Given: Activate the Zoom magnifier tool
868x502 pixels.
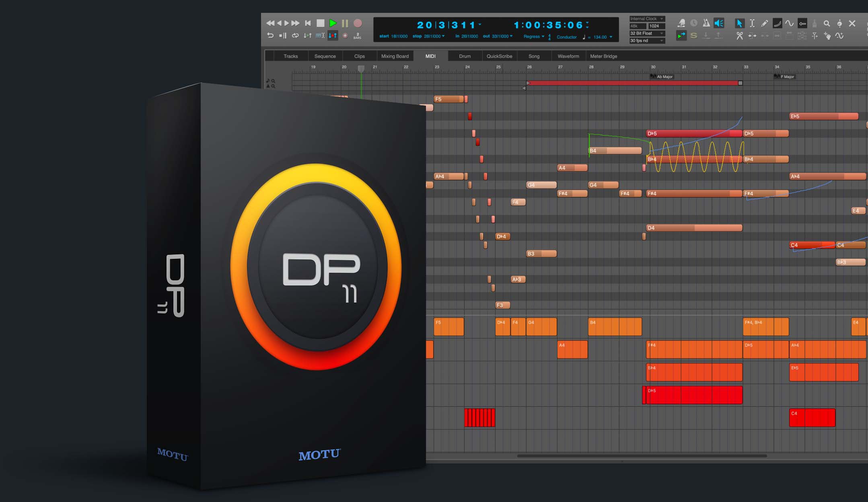Looking at the screenshot, I should click(x=827, y=23).
